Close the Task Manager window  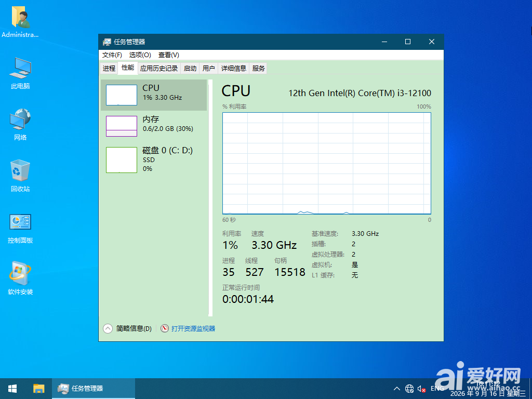pos(432,42)
